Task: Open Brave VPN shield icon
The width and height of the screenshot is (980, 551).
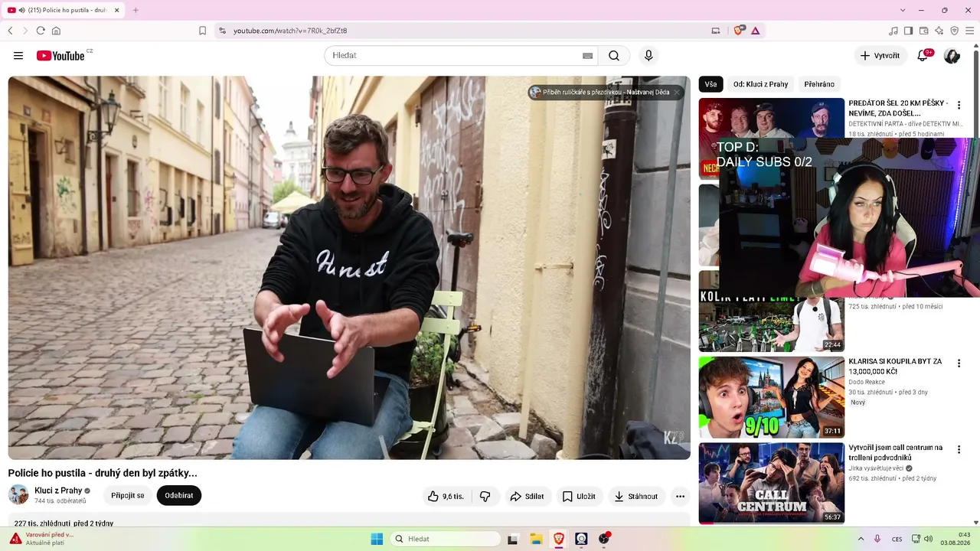Action: pyautogui.click(x=955, y=31)
